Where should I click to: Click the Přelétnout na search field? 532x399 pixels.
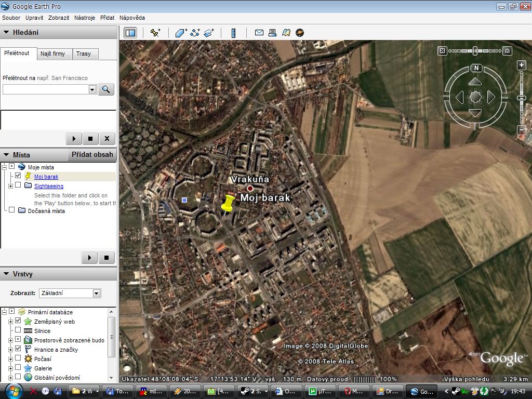pos(49,89)
